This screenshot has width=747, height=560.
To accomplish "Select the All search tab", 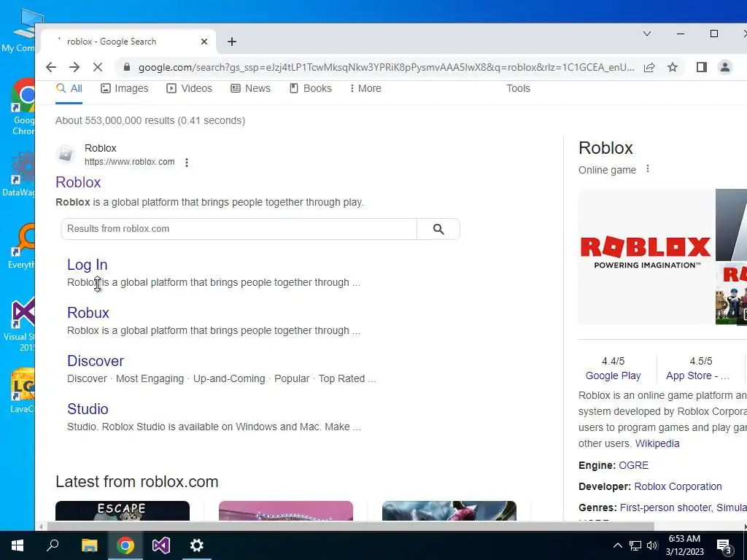I will (x=69, y=88).
